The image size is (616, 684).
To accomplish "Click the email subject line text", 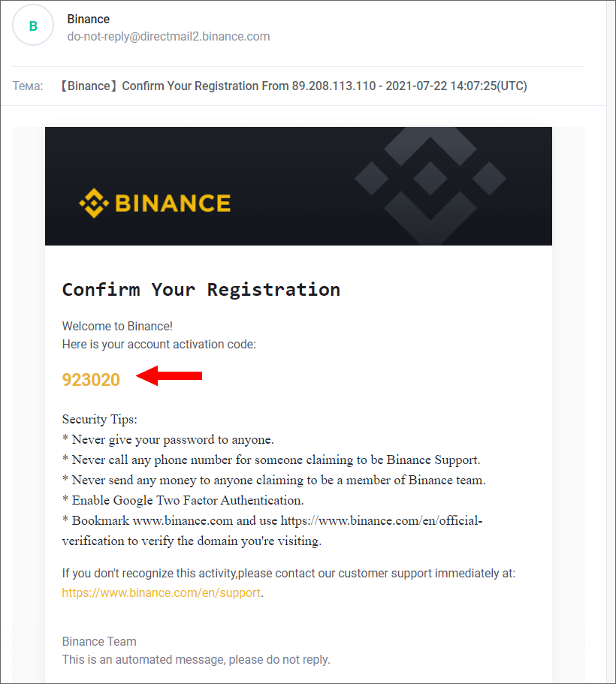I will click(x=294, y=86).
